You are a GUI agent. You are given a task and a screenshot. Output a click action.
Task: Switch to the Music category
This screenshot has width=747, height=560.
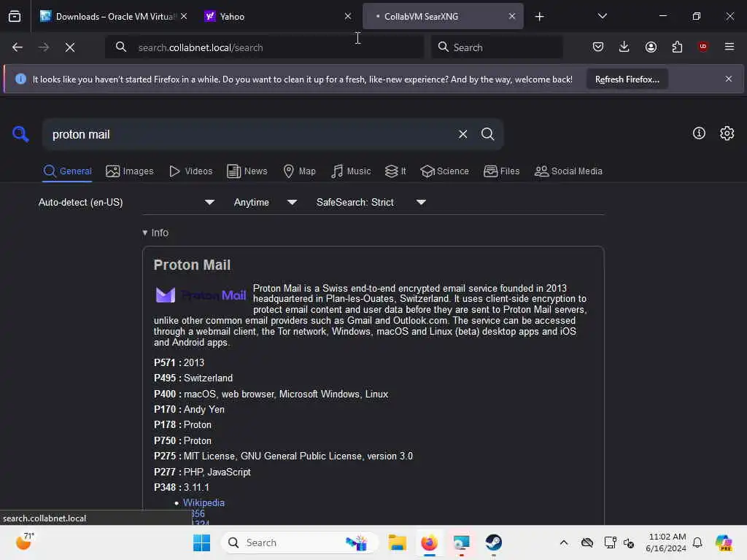351,171
